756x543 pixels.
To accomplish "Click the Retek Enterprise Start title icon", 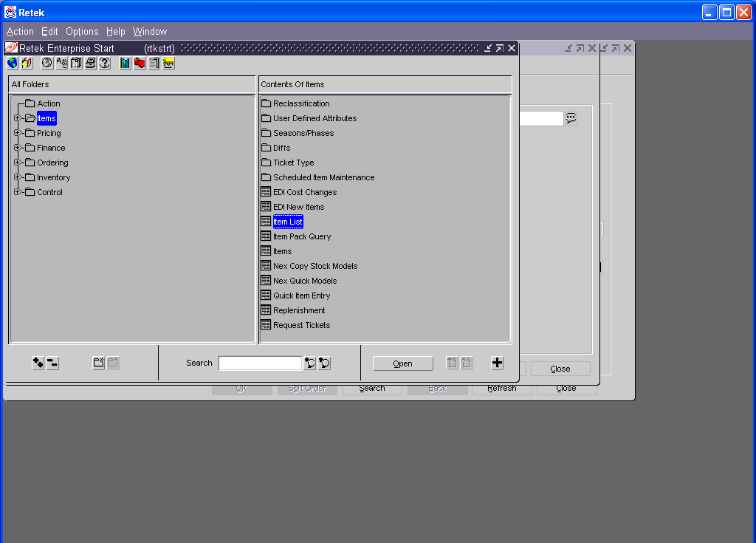I will [x=11, y=48].
